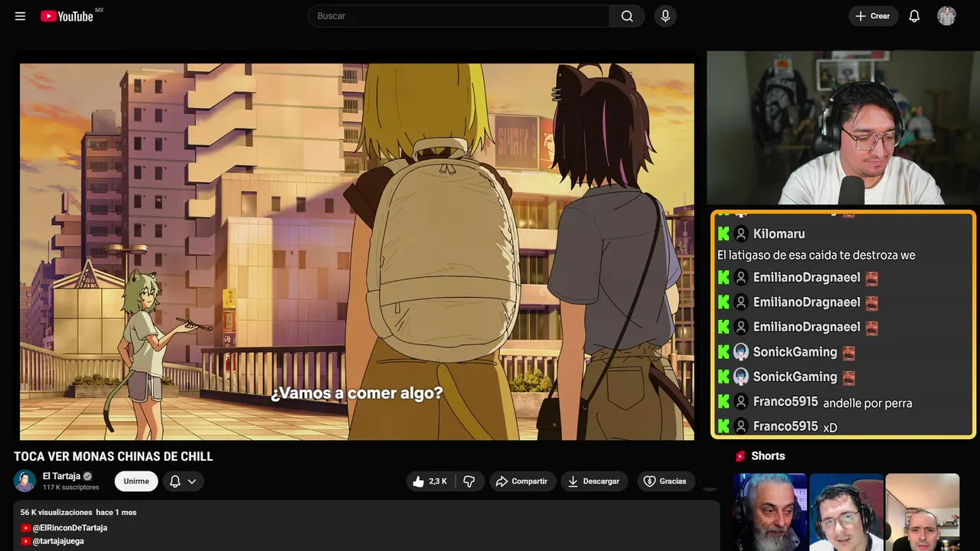The image size is (980, 551).
Task: Join the channel with Unirme
Action: point(136,481)
